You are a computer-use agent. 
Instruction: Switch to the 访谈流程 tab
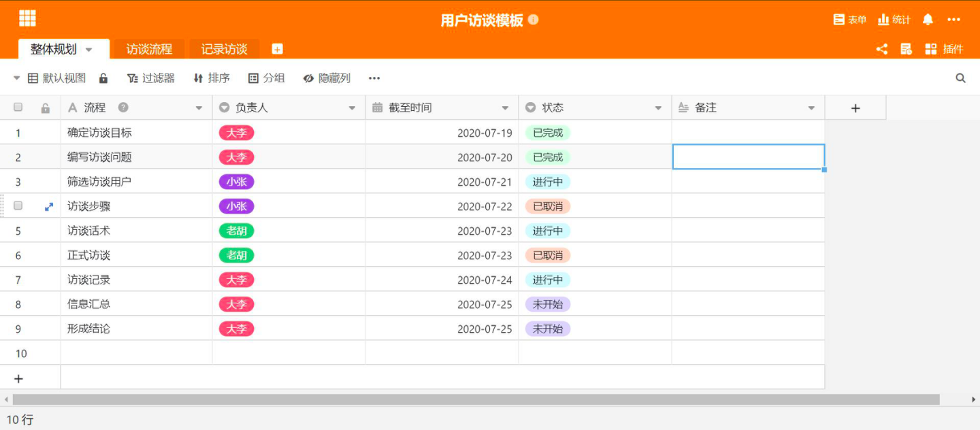(149, 49)
